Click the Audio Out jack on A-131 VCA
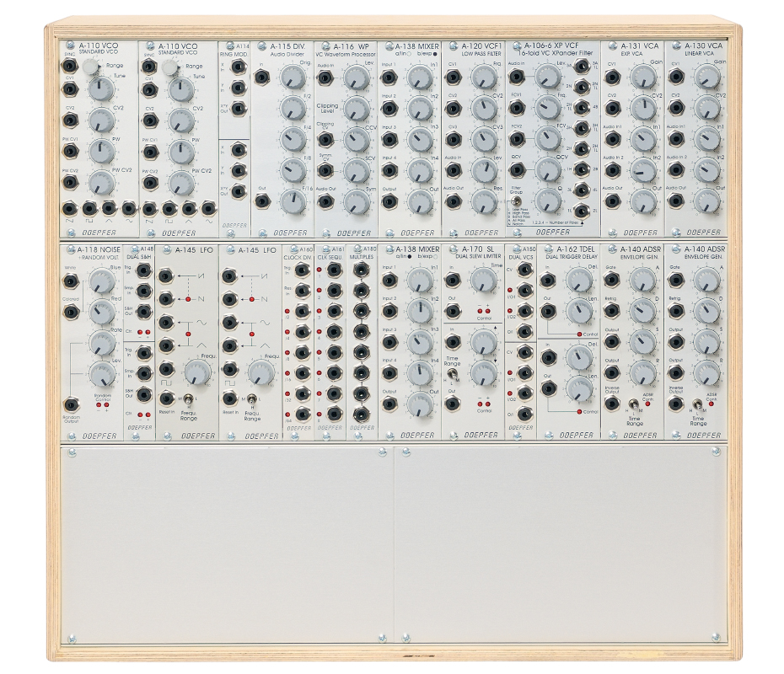 pos(612,201)
